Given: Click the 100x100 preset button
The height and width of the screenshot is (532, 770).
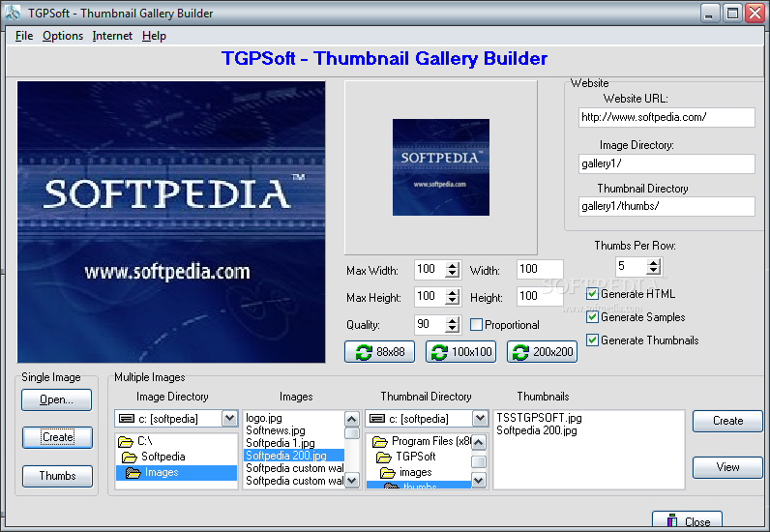Looking at the screenshot, I should tap(460, 352).
